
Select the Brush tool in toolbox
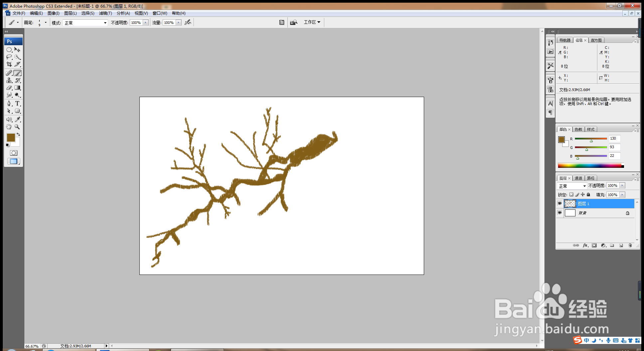(18, 73)
